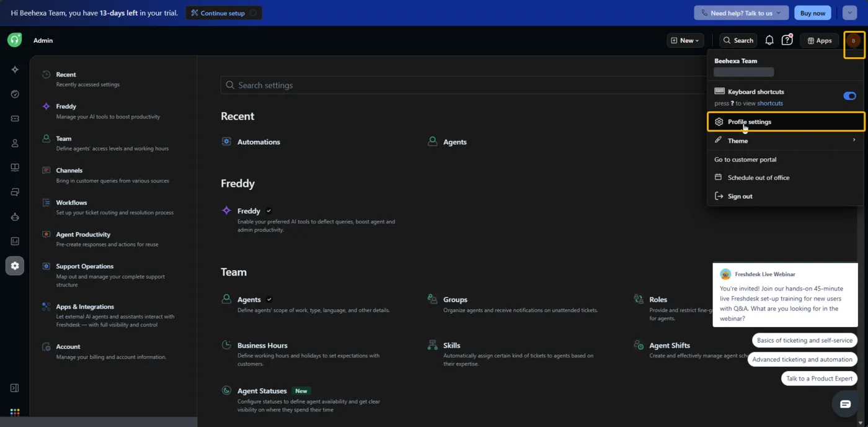
Task: Expand the Need help? Talk to us dropdown
Action: pos(741,13)
